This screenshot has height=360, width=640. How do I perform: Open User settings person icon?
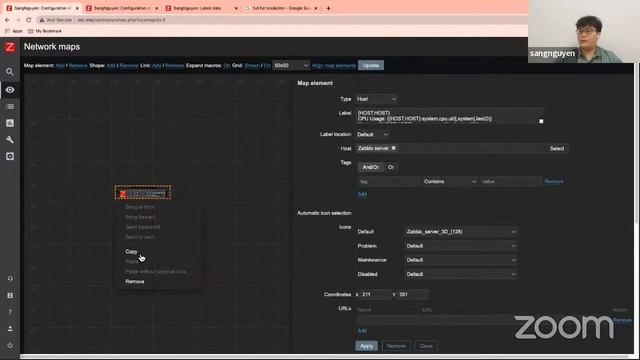click(10, 329)
